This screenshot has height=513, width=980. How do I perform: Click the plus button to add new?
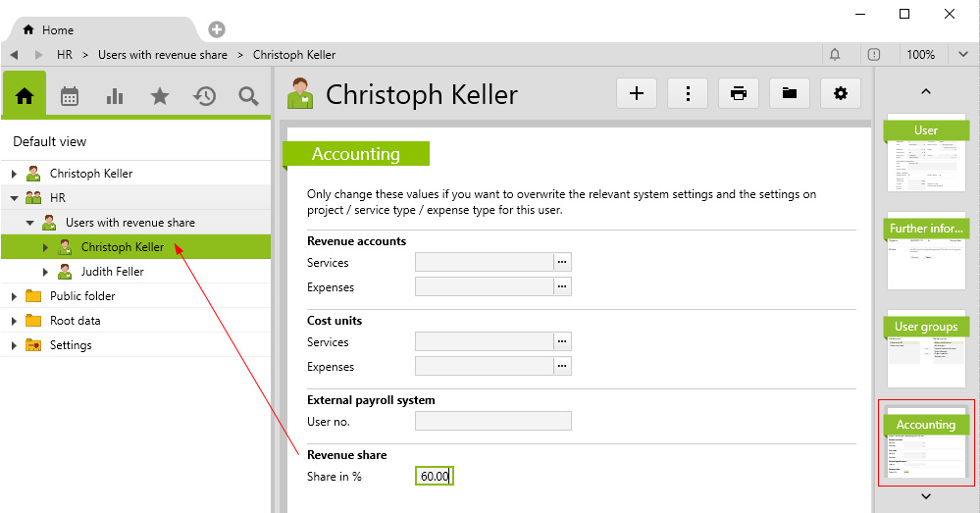click(637, 93)
